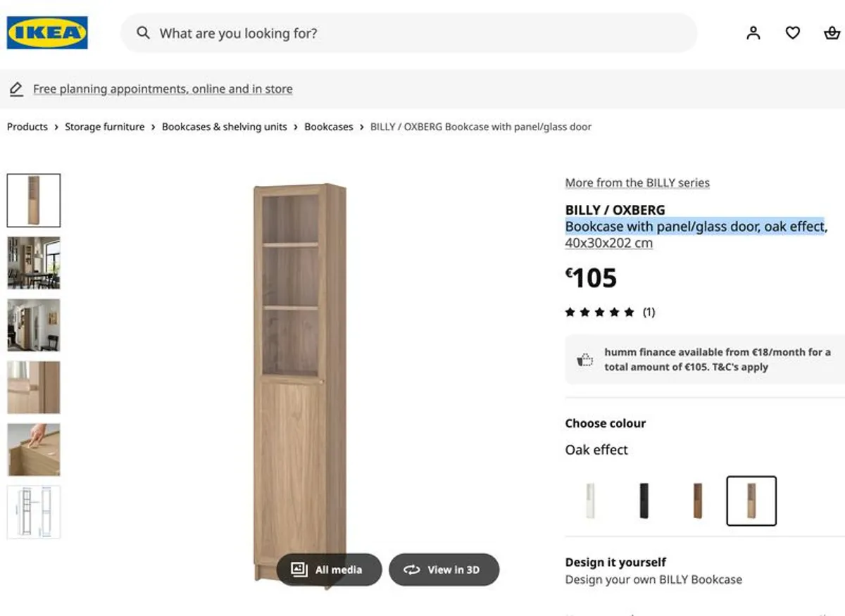845x616 pixels.
Task: Select the white colour variant swatch
Action: [589, 501]
